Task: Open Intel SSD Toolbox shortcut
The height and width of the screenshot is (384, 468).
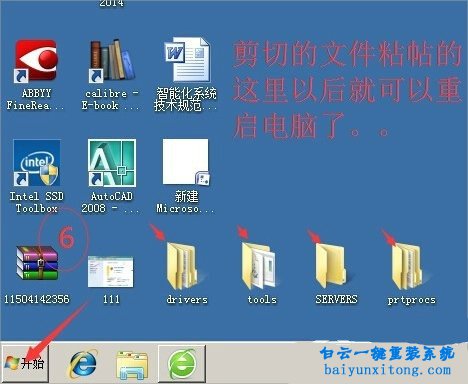Action: [37, 163]
